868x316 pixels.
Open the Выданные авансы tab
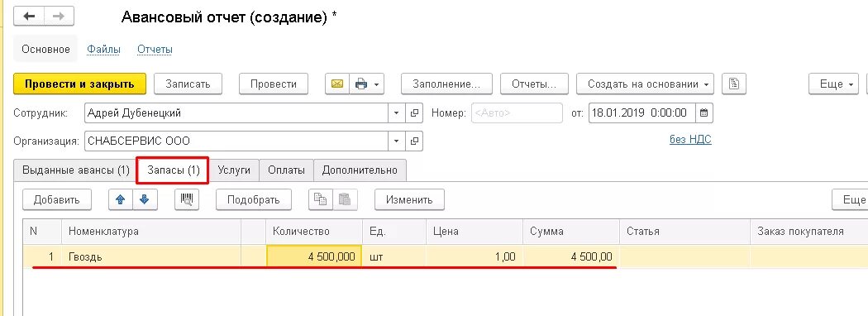(x=76, y=170)
